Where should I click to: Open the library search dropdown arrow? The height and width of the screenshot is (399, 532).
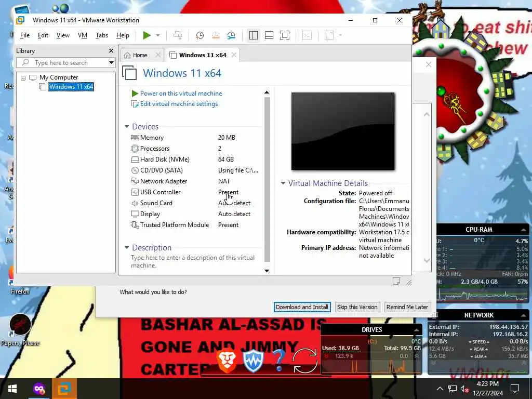pyautogui.click(x=111, y=63)
